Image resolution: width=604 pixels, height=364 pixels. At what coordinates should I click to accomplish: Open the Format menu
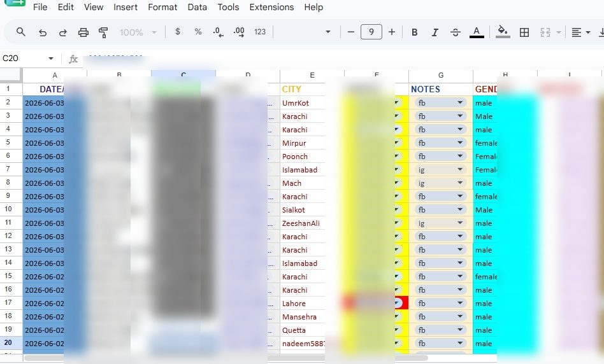pos(162,7)
